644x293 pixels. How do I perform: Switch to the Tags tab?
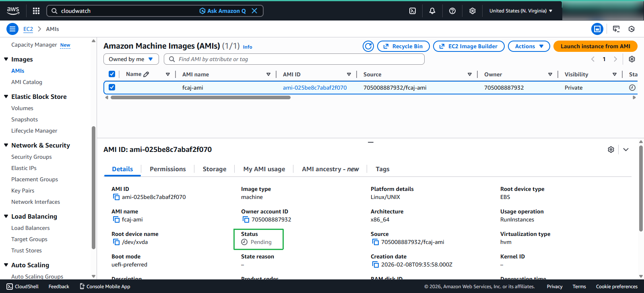pos(382,169)
